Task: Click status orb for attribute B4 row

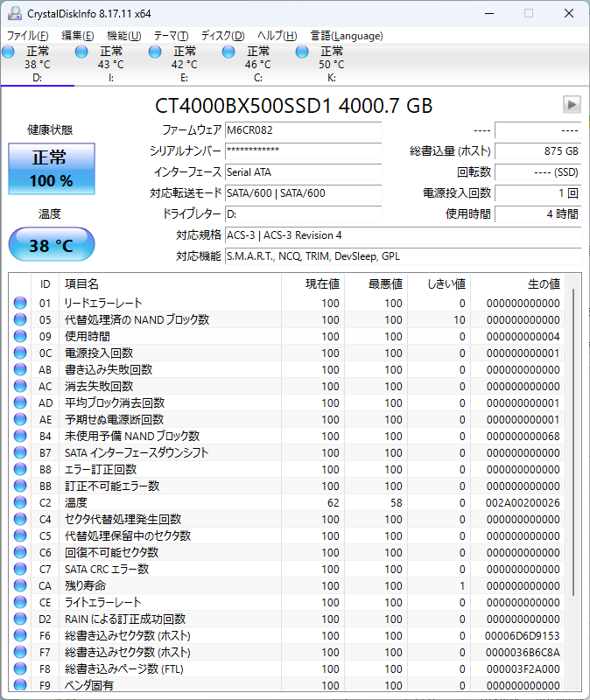Action: pos(20,436)
